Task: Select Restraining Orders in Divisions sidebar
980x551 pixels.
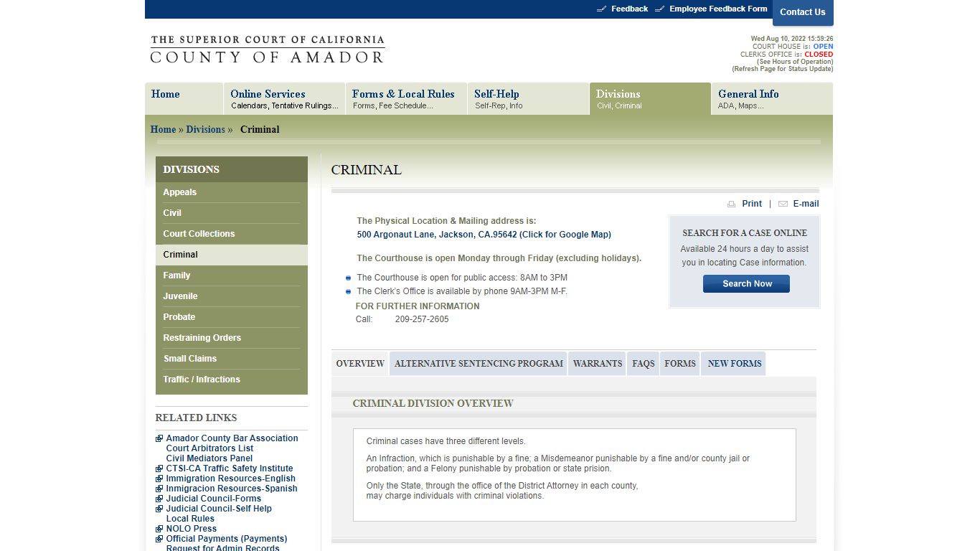Action: coord(232,338)
